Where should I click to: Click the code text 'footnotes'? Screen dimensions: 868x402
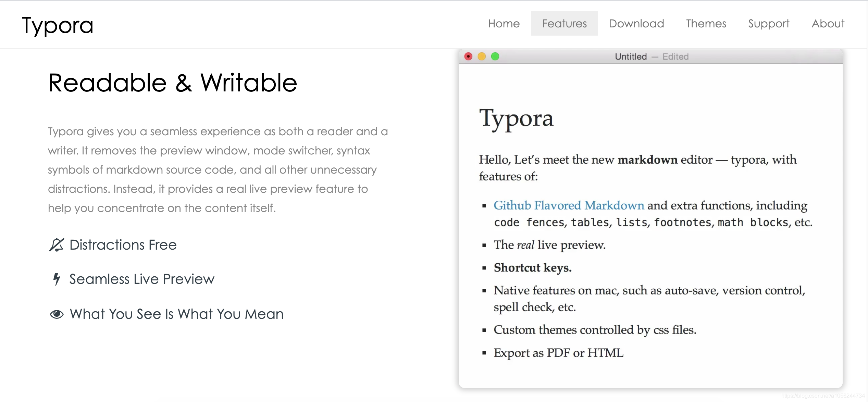pos(683,223)
